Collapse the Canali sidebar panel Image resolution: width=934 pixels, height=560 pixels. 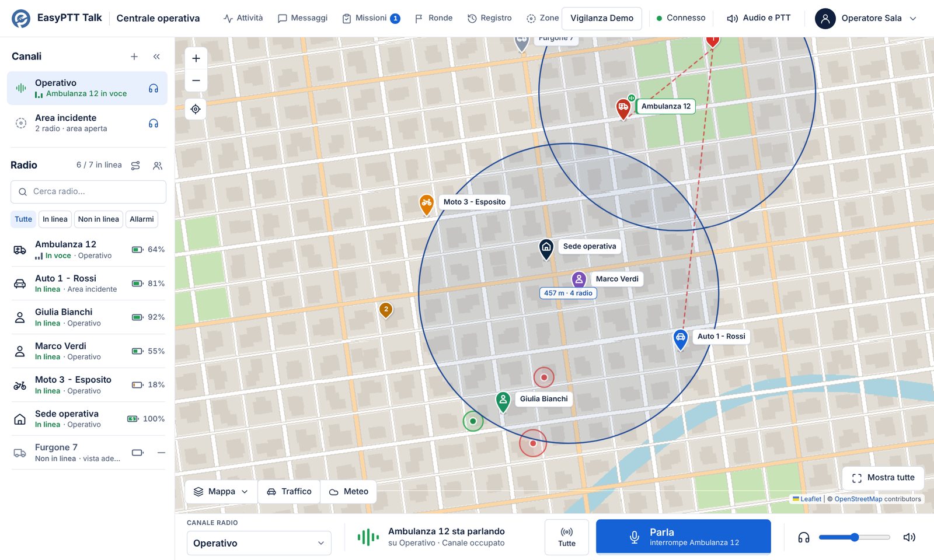156,57
